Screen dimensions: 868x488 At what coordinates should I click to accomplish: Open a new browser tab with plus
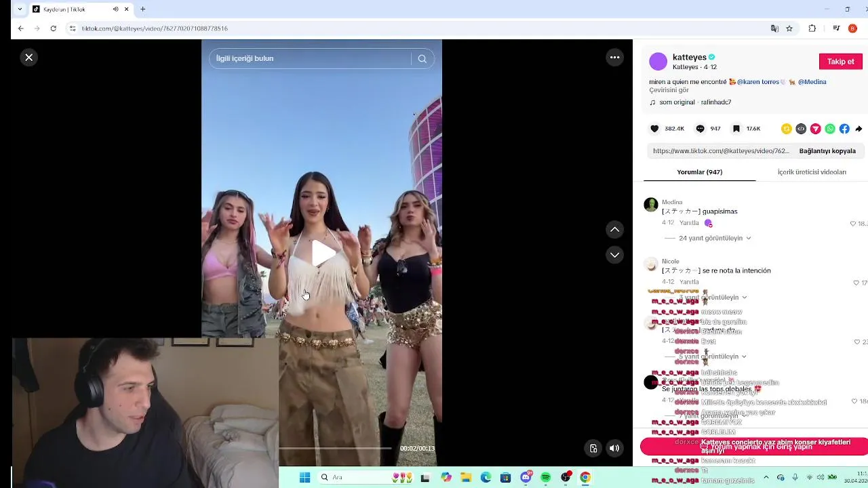coord(143,9)
